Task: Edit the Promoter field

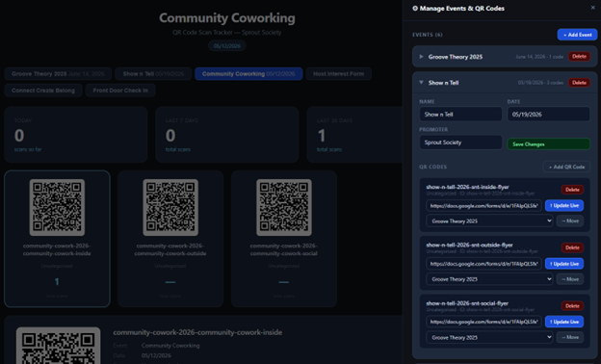Action: click(x=460, y=143)
